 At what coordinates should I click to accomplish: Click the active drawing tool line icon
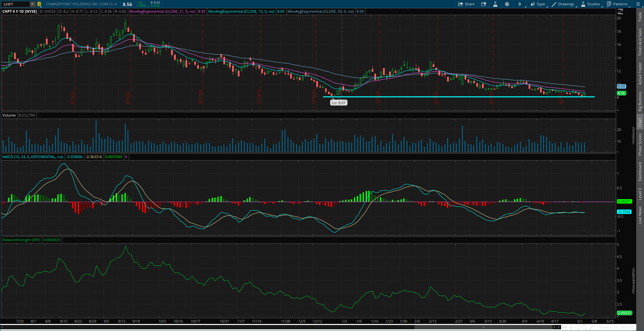tap(592, 327)
